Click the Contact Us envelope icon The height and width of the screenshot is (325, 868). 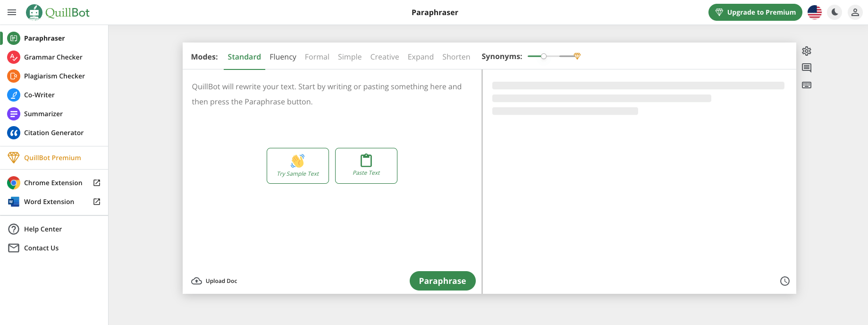14,248
